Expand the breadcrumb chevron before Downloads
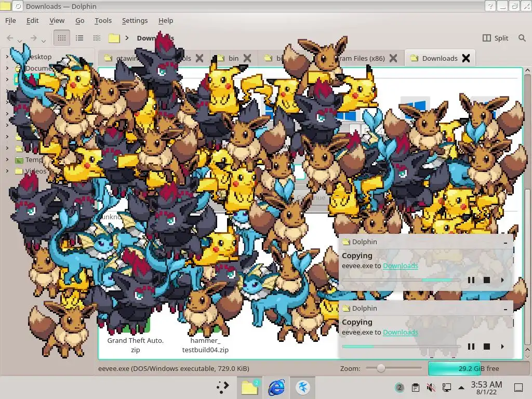 pos(127,37)
